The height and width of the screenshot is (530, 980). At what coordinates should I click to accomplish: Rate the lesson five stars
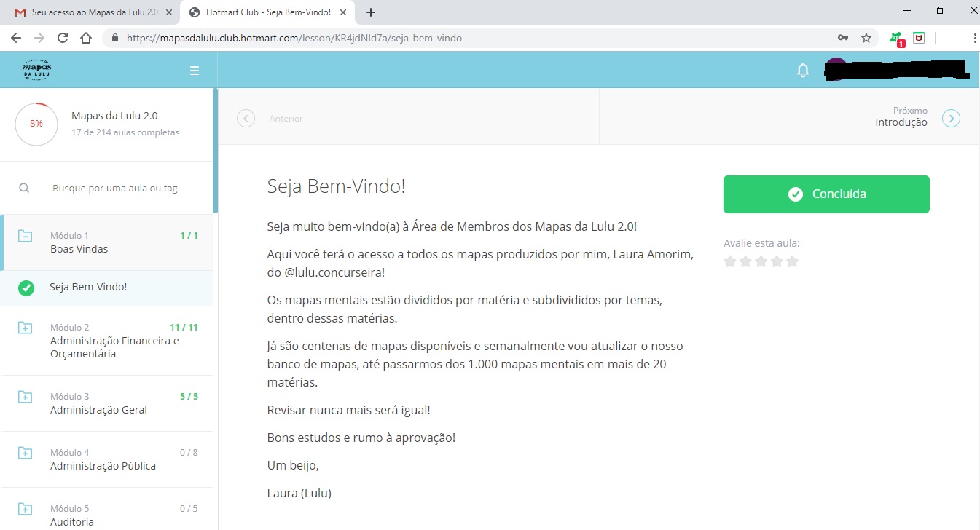pos(793,261)
